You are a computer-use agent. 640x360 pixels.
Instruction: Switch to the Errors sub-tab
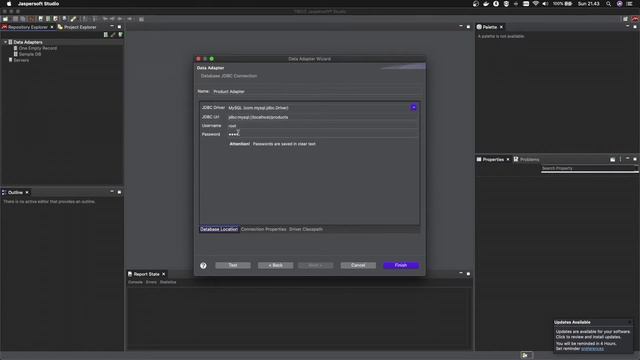tap(151, 282)
